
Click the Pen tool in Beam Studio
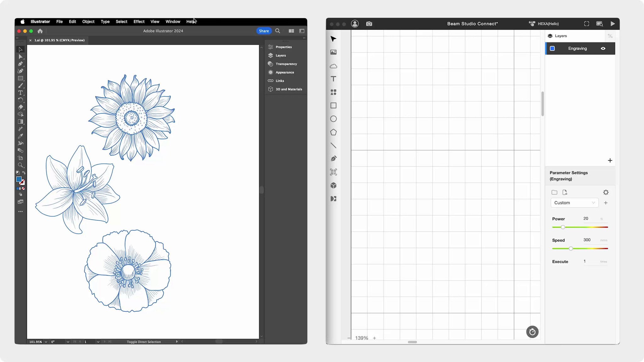[333, 159]
